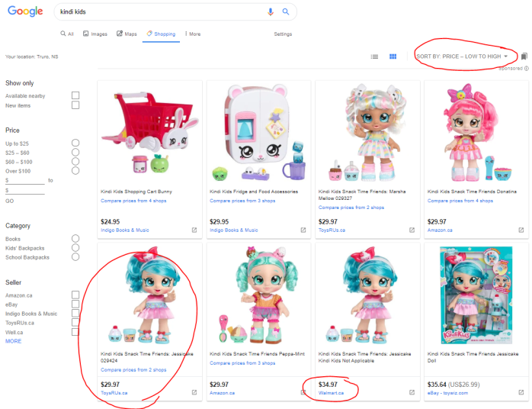Expand MORE sellers in the Seller filter
The image size is (532, 409).
tap(14, 341)
